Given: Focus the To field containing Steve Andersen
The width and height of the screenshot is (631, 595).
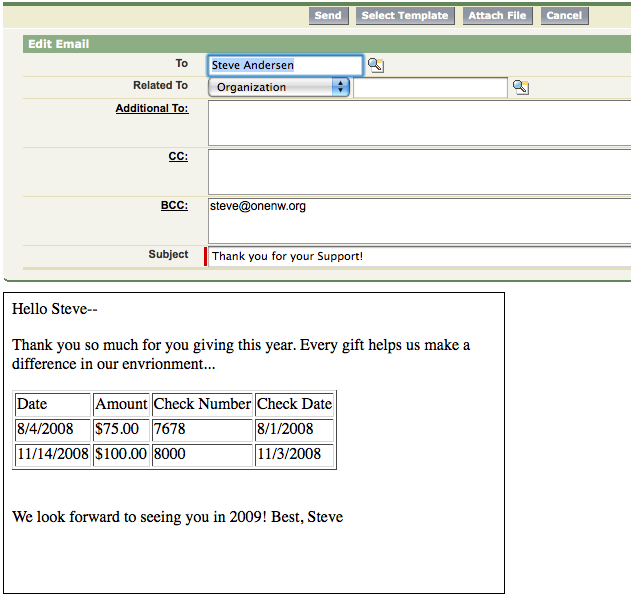Looking at the screenshot, I should 285,65.
